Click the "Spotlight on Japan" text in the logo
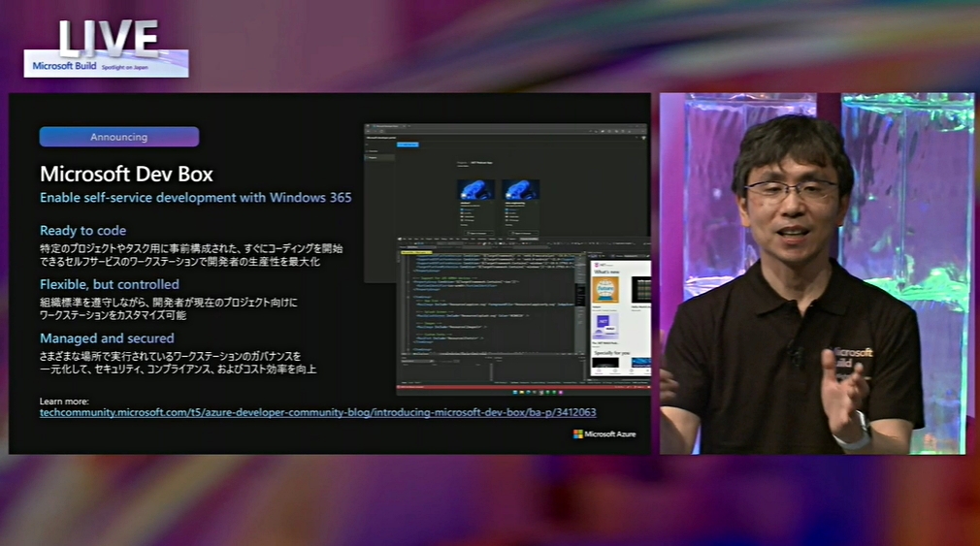The height and width of the screenshot is (546, 980). tap(125, 67)
